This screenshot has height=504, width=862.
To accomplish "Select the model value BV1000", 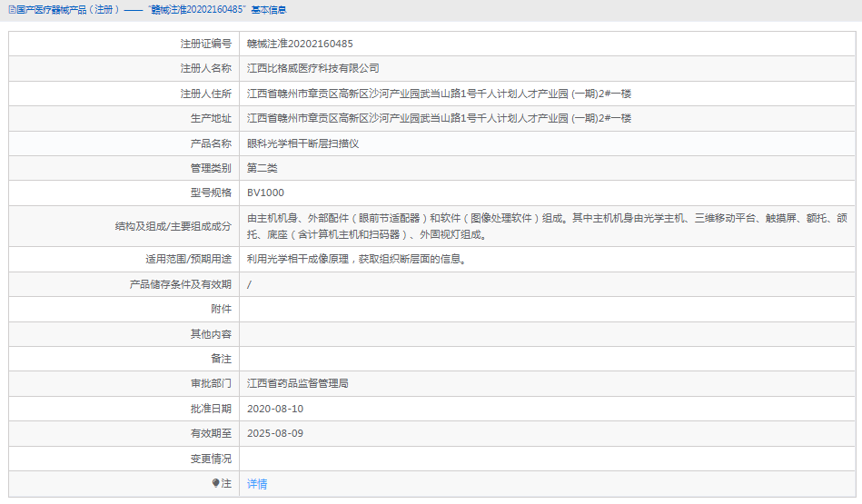I will pyautogui.click(x=265, y=193).
